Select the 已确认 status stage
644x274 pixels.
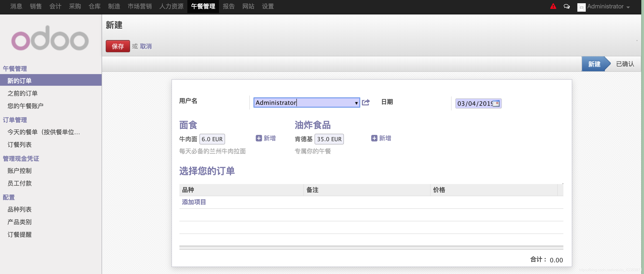click(x=625, y=64)
